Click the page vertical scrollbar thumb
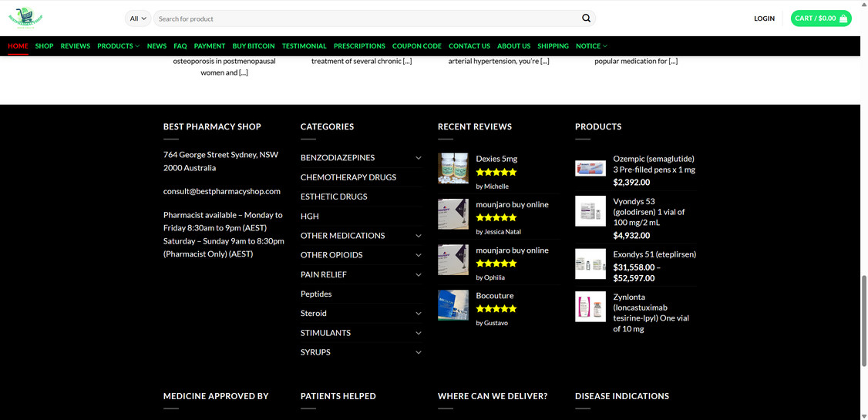 point(863,321)
